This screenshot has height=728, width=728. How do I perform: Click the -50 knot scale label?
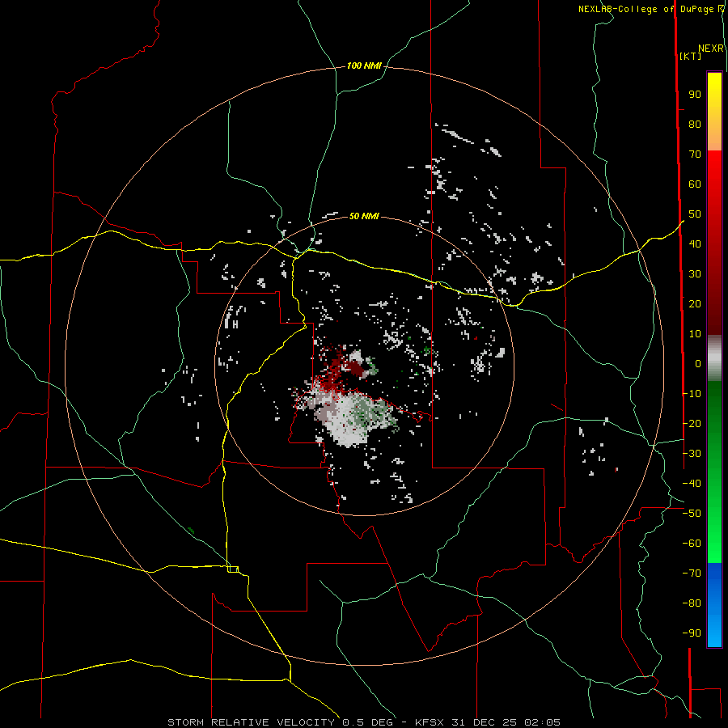pyautogui.click(x=692, y=514)
